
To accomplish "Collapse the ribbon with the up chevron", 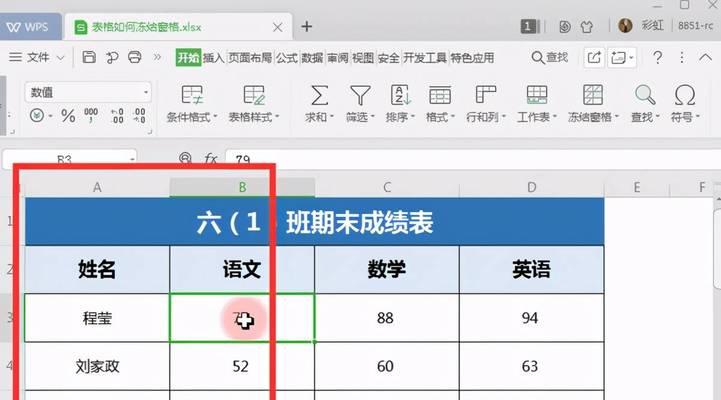I will (x=705, y=57).
